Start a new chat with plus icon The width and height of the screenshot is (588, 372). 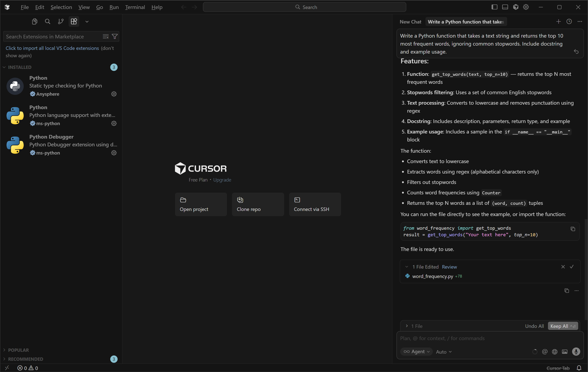558,21
